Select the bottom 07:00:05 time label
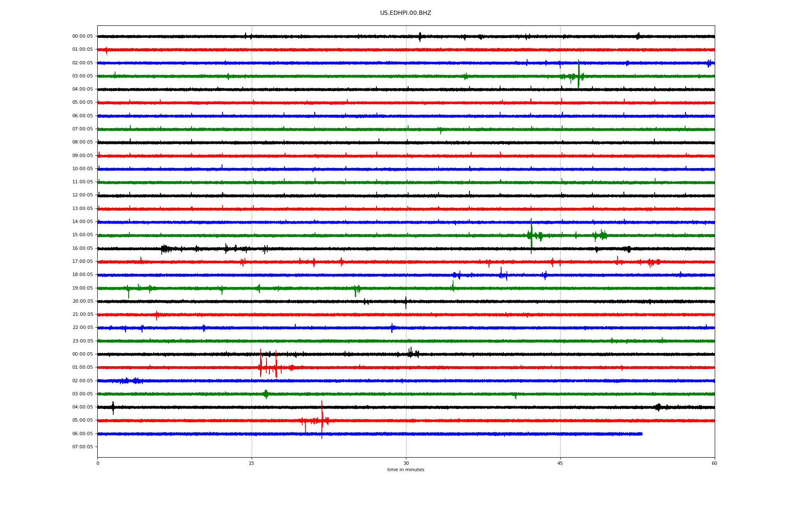This screenshot has width=812, height=508. [82, 447]
